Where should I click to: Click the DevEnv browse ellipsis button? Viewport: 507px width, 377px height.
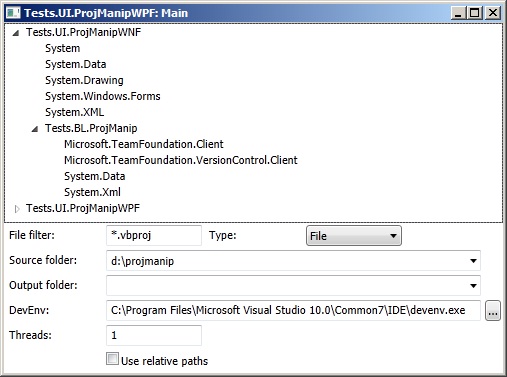[x=493, y=311]
